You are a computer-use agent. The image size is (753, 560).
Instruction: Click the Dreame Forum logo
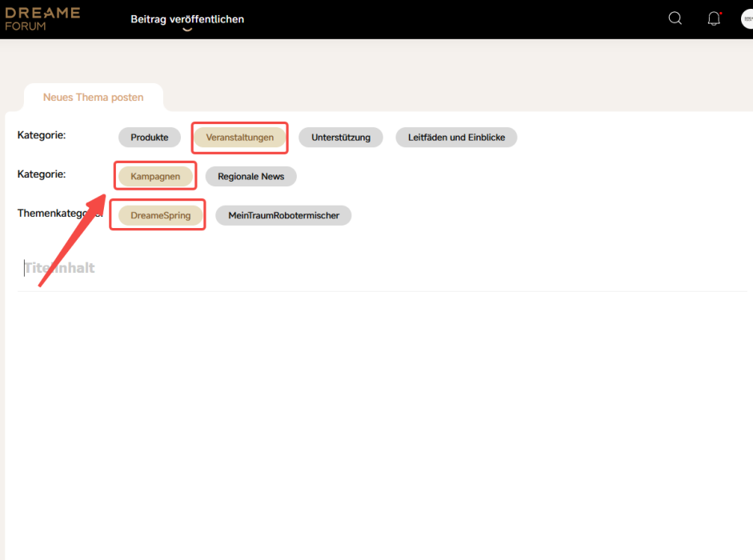pyautogui.click(x=42, y=19)
